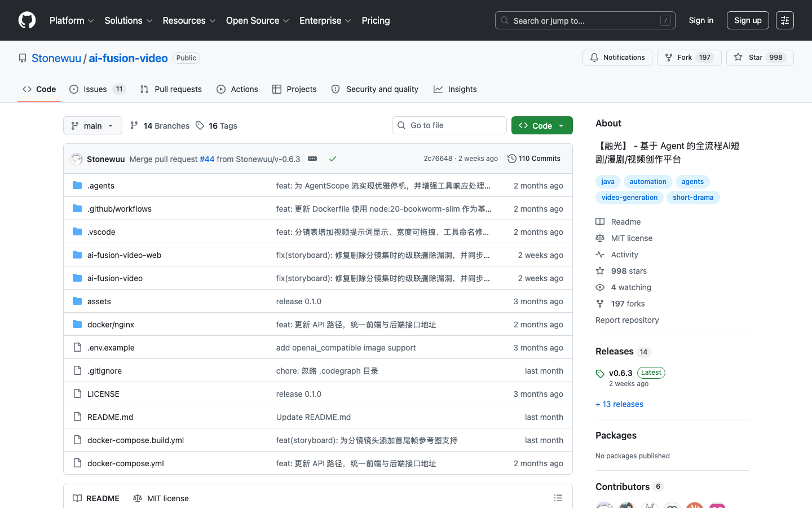This screenshot has height=508, width=812.
Task: Select the video-generation topic tag
Action: pyautogui.click(x=629, y=198)
